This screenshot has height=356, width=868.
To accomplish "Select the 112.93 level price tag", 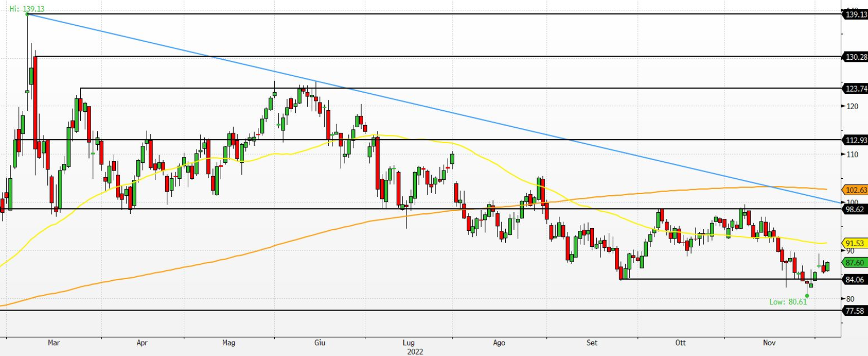I will pos(856,140).
